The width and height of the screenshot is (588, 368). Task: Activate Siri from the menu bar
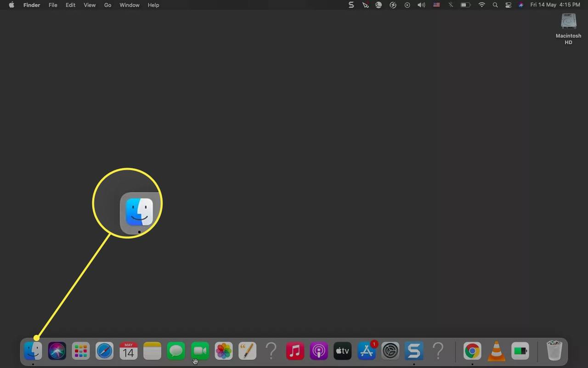click(521, 5)
